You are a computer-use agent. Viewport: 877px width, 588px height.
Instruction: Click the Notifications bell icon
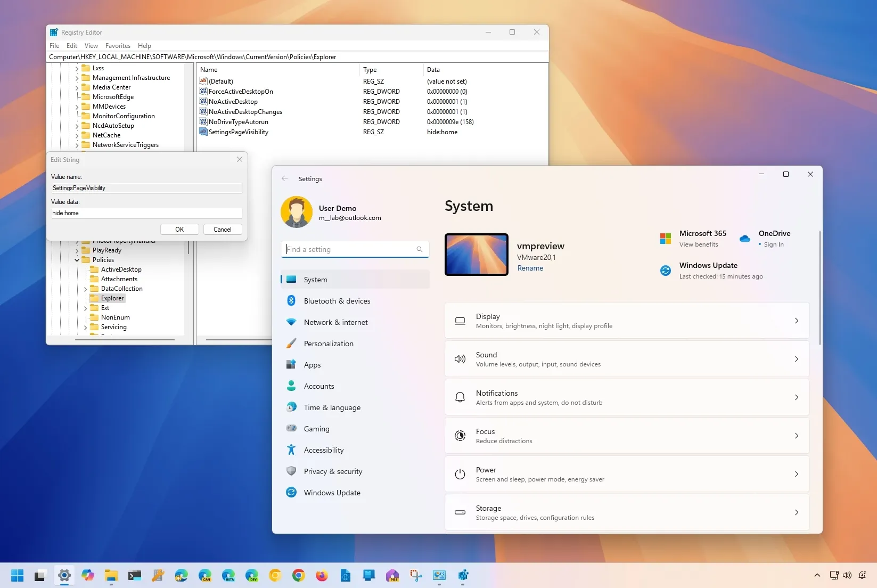pyautogui.click(x=460, y=397)
